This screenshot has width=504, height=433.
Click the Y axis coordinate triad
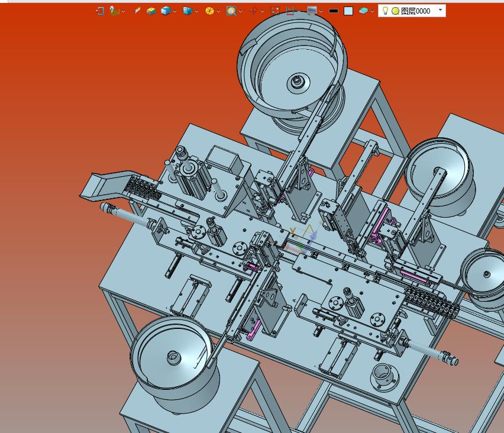[x=292, y=231]
